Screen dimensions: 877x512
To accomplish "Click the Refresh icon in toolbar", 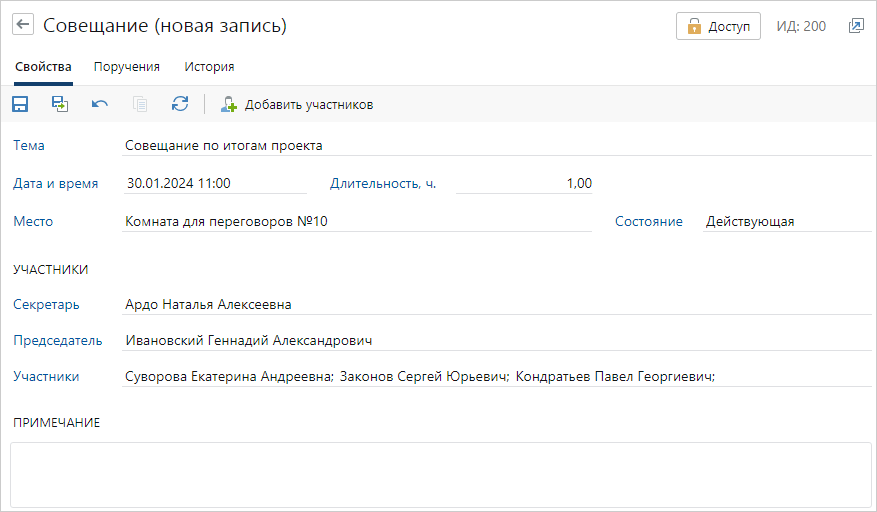I will pyautogui.click(x=180, y=104).
